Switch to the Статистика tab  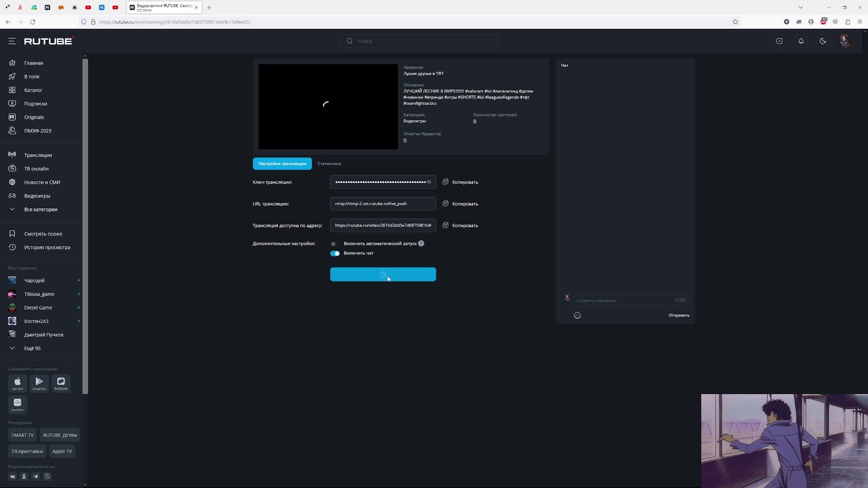(x=329, y=164)
